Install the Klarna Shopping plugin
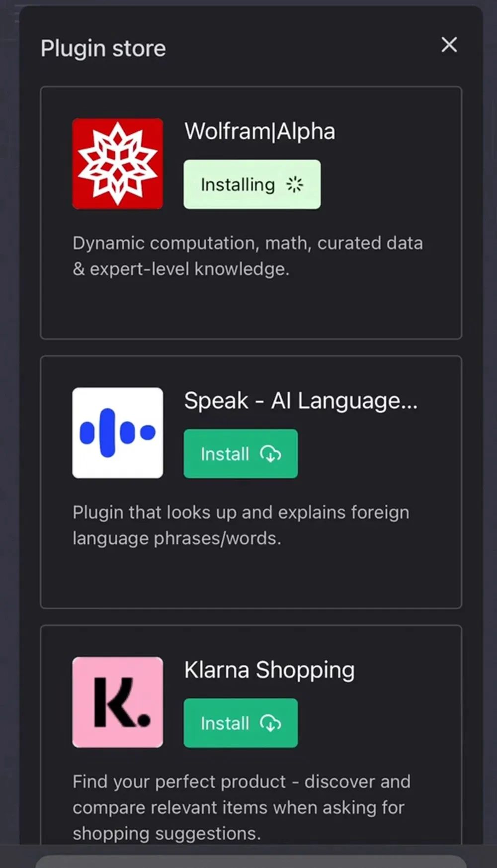This screenshot has height=868, width=497. click(x=241, y=723)
